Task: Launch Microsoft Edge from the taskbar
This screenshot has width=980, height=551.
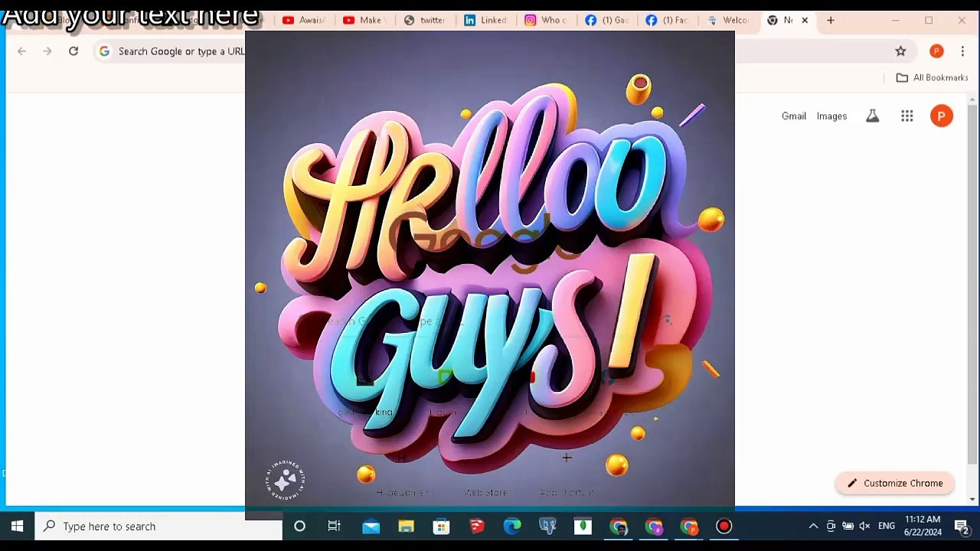Action: [x=512, y=527]
